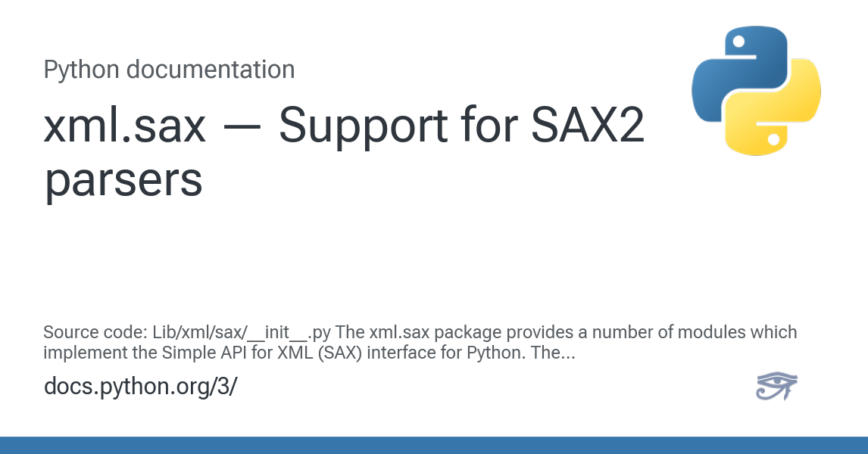Click the 'xml.sax' word in the title
Viewport: 868px width, 454px height.
click(125, 126)
